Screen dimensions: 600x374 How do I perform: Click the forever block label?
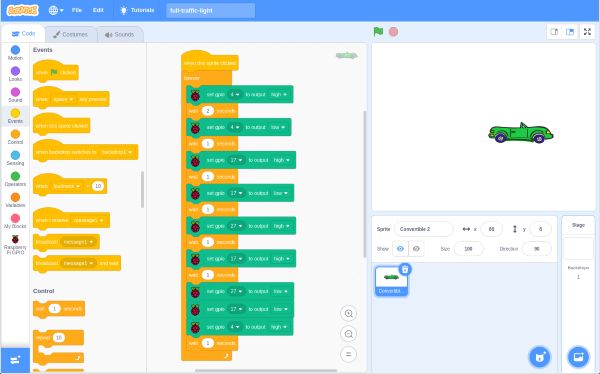tap(191, 78)
